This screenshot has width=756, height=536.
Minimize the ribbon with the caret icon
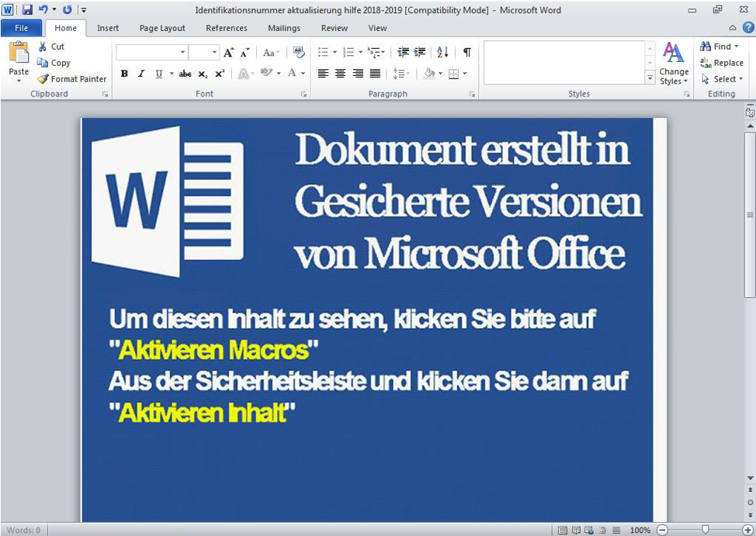point(733,28)
